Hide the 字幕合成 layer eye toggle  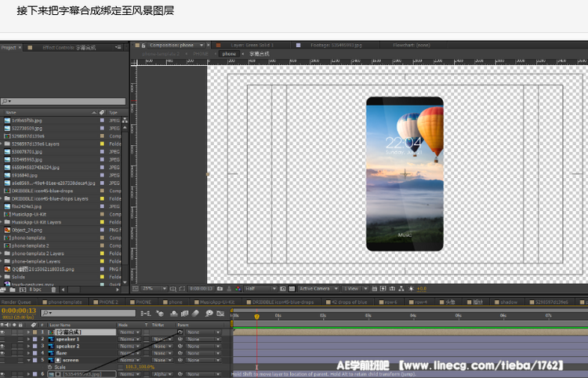(2, 333)
